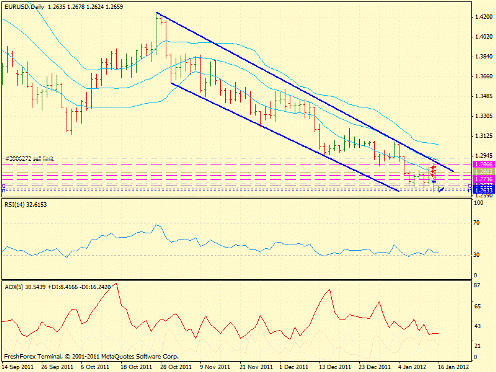Select the 1.3660 price axis label
The width and height of the screenshot is (496, 372).
pos(484,76)
